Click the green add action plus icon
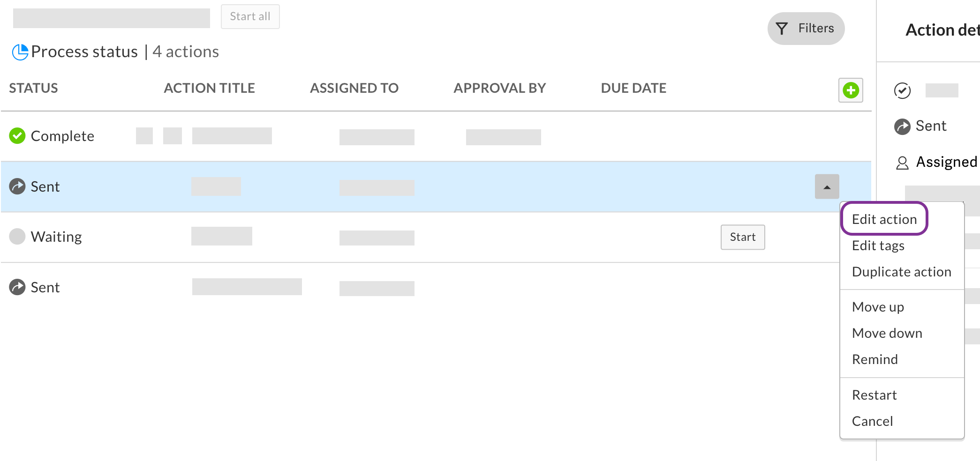The image size is (980, 461). point(851,90)
